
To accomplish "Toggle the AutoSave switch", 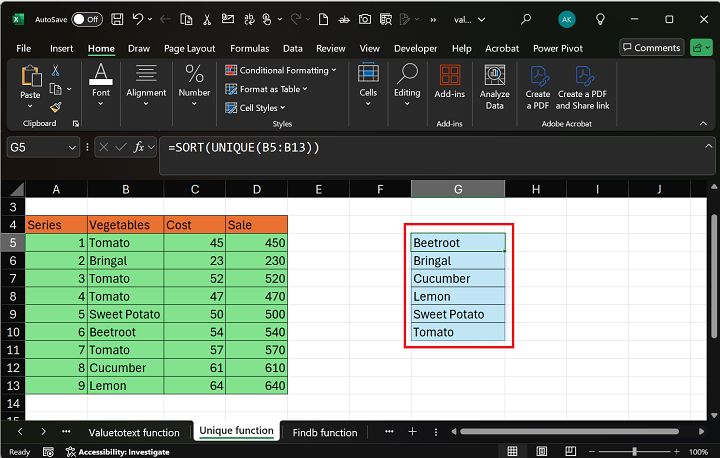I will pyautogui.click(x=87, y=19).
